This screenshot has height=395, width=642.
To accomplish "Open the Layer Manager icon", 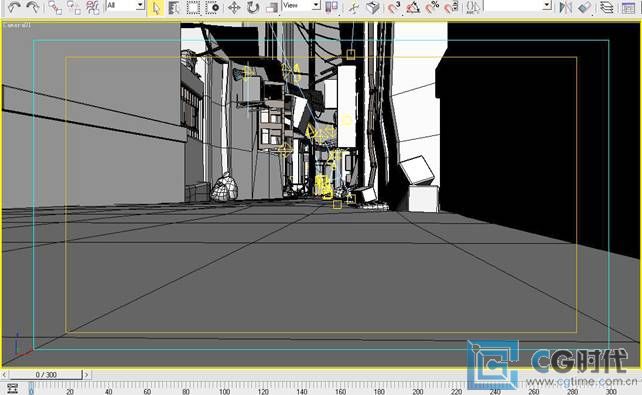I will pos(607,8).
